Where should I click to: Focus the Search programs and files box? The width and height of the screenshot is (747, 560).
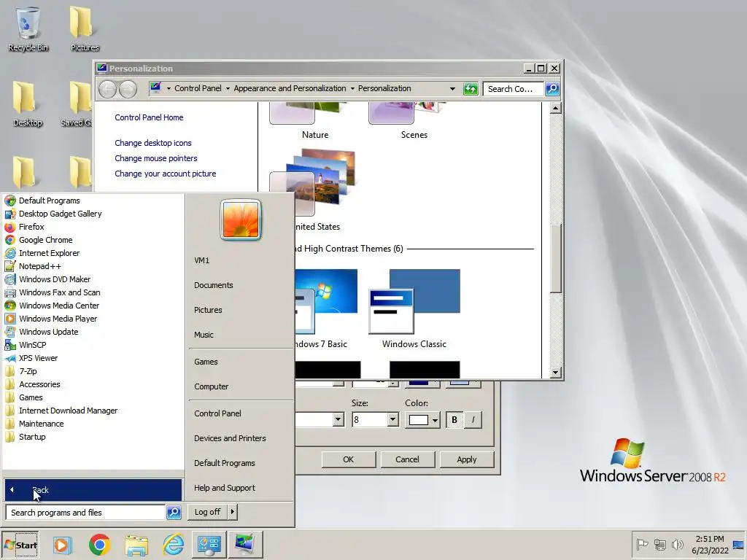86,513
